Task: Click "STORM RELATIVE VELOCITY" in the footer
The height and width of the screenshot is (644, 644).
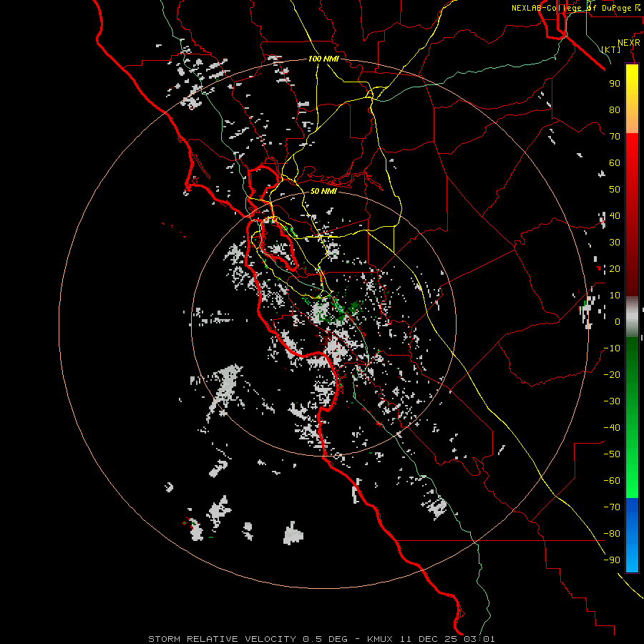Action: (223, 639)
